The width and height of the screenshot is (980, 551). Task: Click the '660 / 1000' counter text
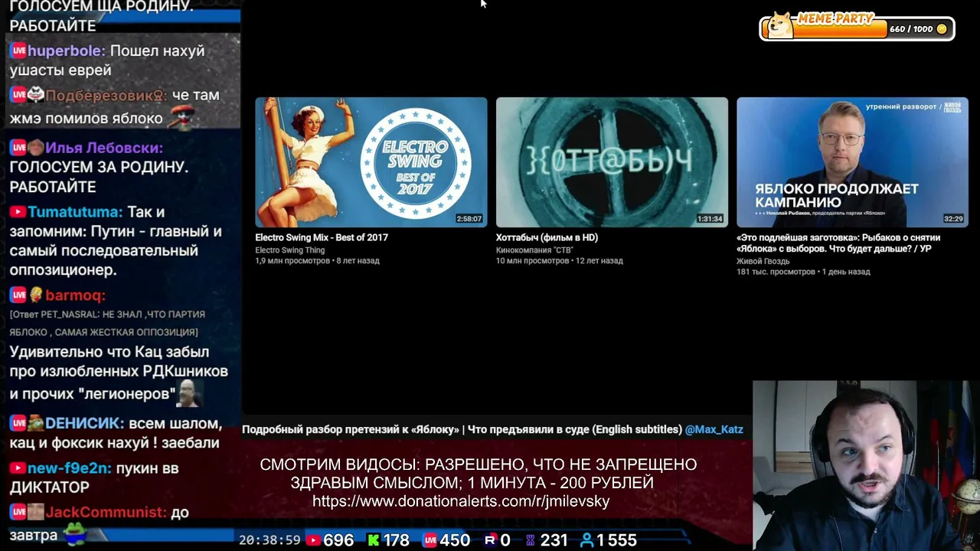(911, 29)
